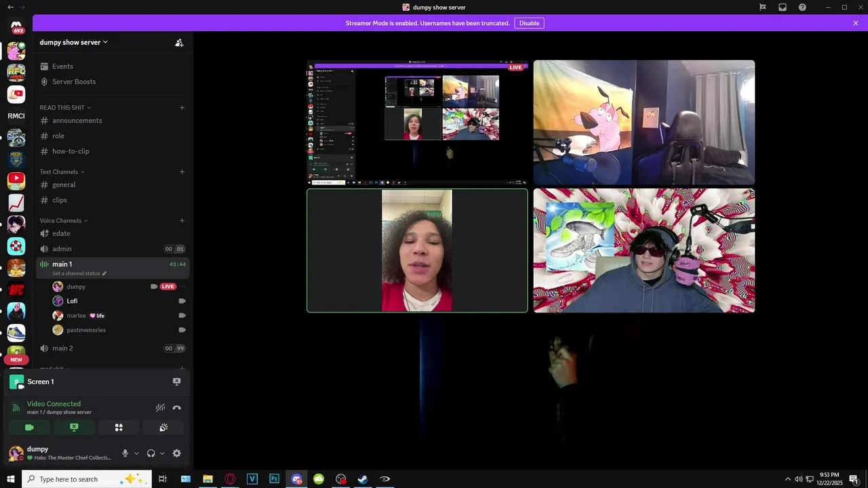Open the inbox icon in title bar
Screen dimensions: 868x488
point(783,7)
